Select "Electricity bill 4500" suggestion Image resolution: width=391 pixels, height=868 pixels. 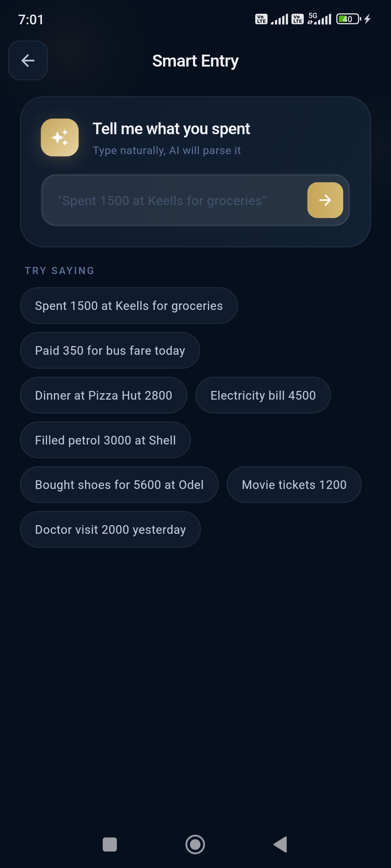(263, 395)
